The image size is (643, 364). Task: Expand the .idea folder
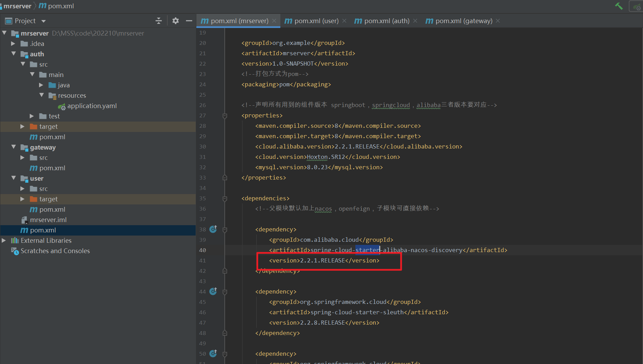tap(13, 44)
